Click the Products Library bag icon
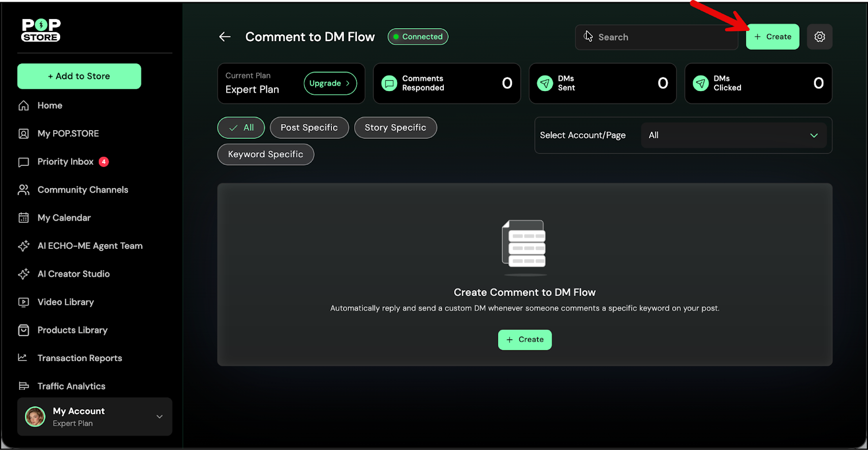 tap(24, 330)
